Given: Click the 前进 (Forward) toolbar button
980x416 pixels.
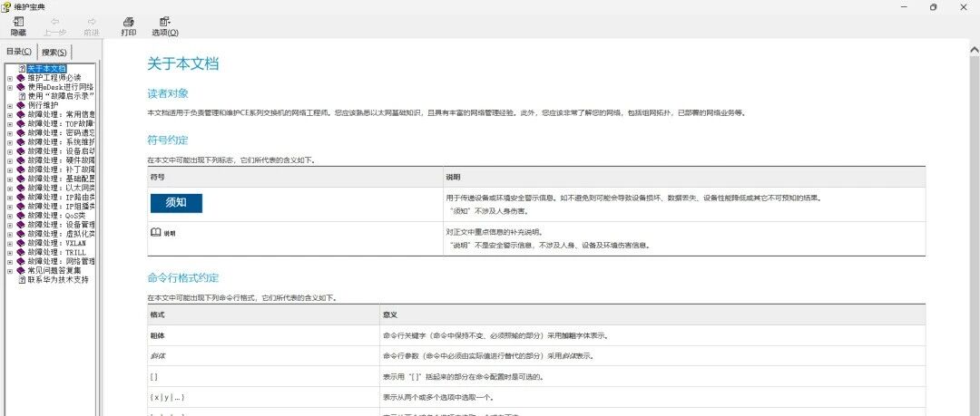Looking at the screenshot, I should pos(92,26).
